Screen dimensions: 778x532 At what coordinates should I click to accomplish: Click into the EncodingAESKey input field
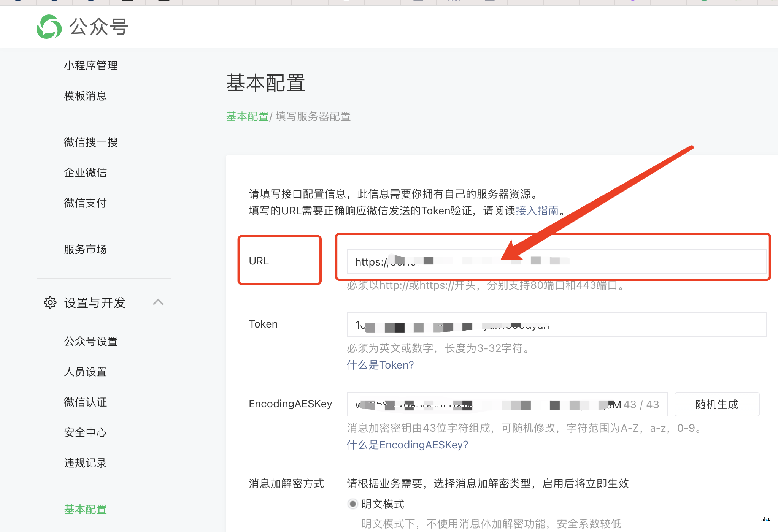coord(507,404)
